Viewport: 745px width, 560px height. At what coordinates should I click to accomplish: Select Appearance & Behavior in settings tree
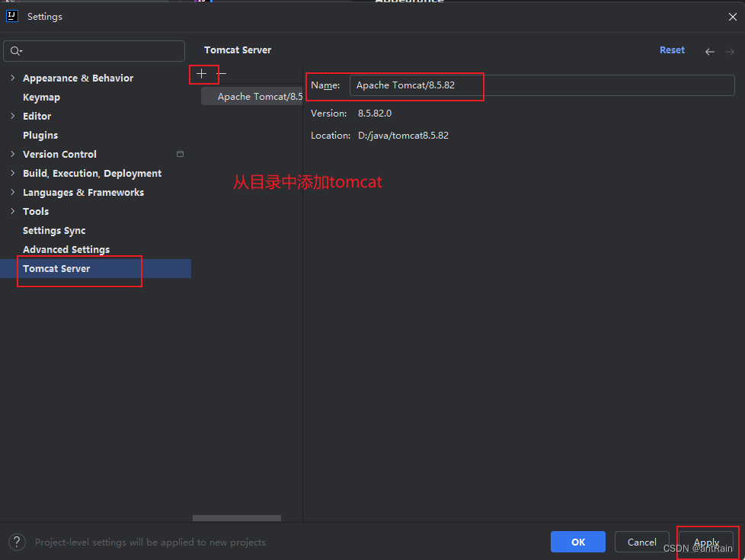(78, 78)
